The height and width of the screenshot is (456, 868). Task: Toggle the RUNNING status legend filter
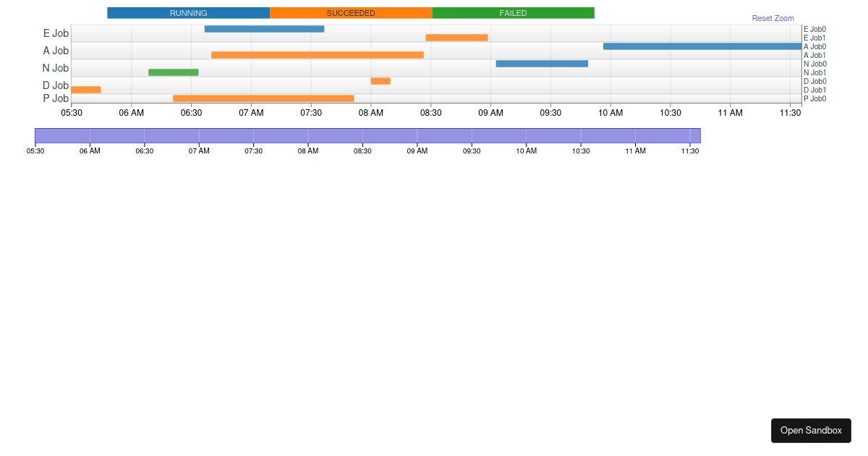[188, 12]
